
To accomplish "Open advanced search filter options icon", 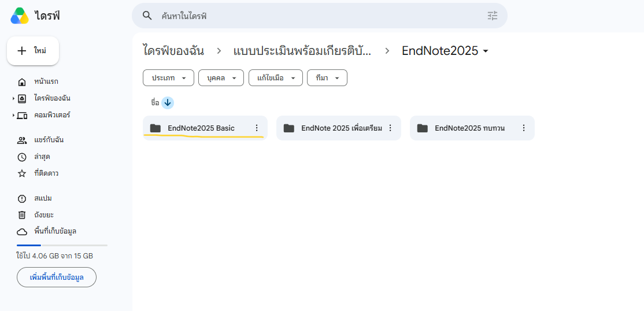I will [493, 16].
